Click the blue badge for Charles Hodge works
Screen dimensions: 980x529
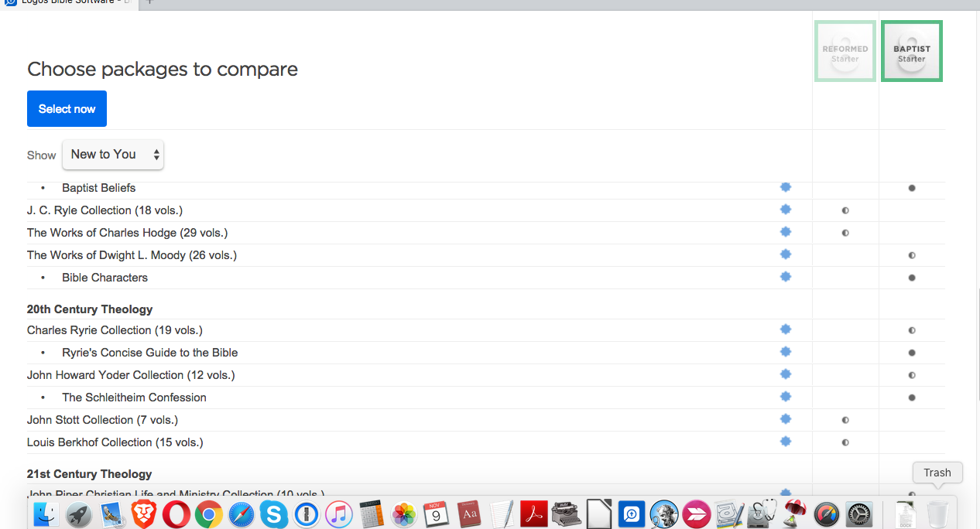pyautogui.click(x=786, y=232)
